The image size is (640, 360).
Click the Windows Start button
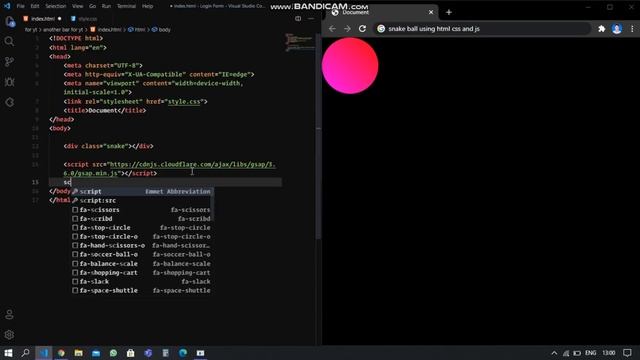[8, 353]
